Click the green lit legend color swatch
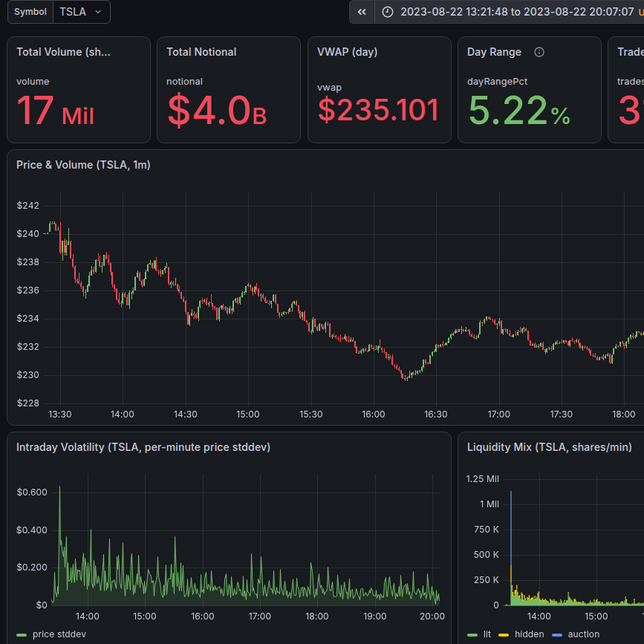This screenshot has height=644, width=644. [x=472, y=635]
